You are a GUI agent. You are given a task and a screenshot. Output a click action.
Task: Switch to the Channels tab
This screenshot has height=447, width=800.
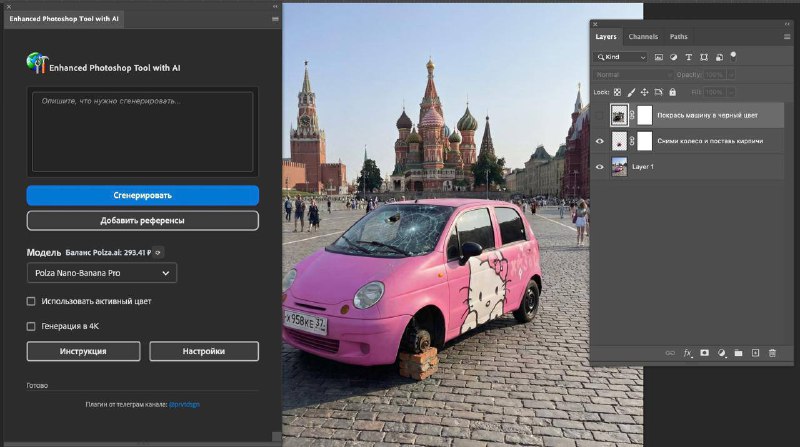(x=643, y=37)
